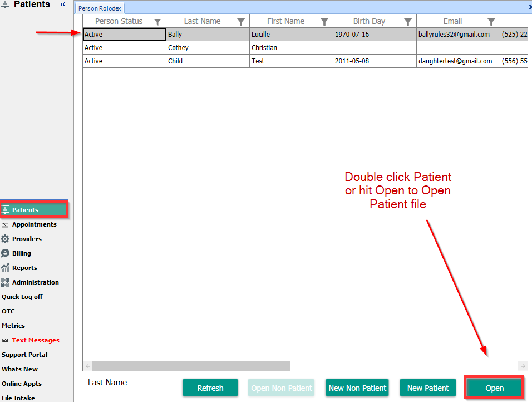The width and height of the screenshot is (532, 402).
Task: Focus the Last Name search field
Action: click(130, 393)
